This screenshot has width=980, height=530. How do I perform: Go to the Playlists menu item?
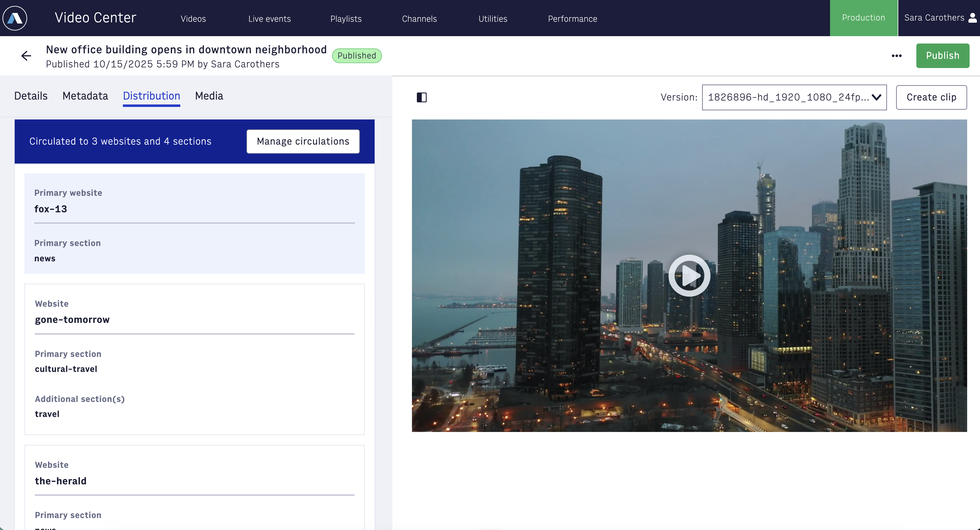point(346,19)
